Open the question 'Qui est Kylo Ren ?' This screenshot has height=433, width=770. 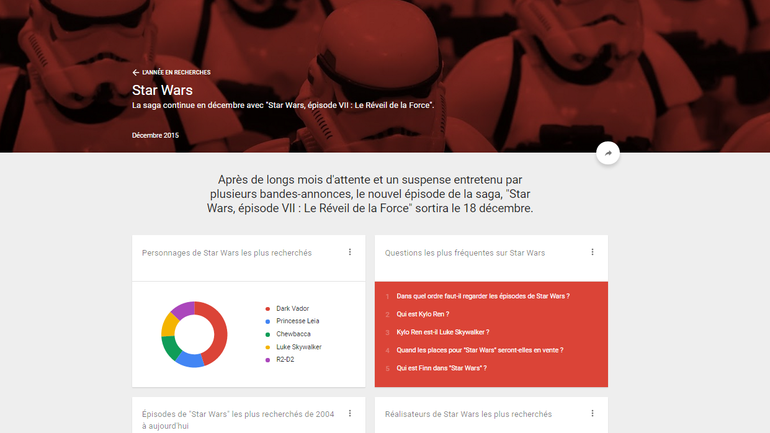[x=423, y=314]
